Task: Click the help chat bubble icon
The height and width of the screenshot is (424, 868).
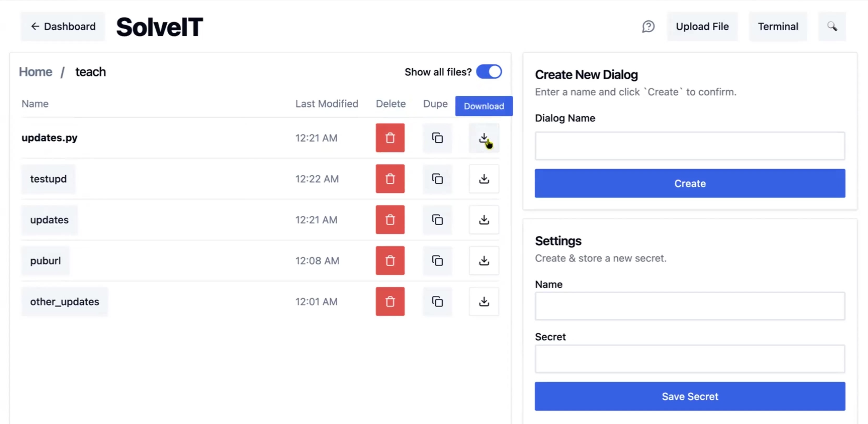Action: [648, 26]
